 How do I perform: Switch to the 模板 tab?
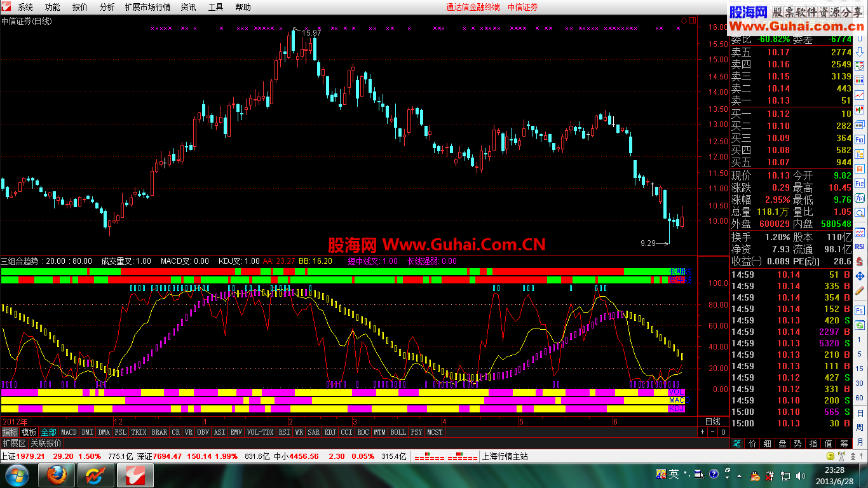pyautogui.click(x=29, y=432)
